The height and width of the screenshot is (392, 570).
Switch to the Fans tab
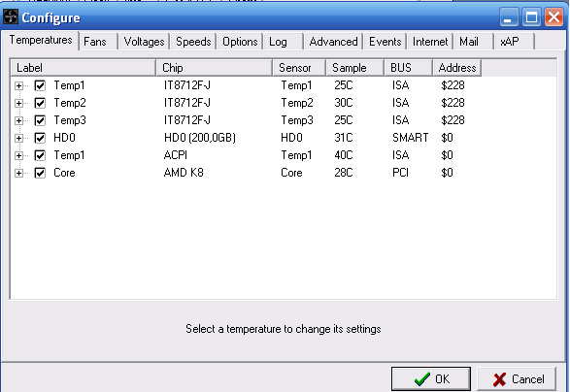(x=97, y=42)
